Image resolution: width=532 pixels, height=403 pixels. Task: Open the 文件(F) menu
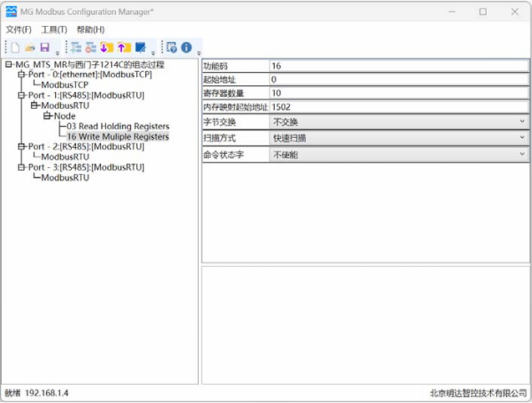click(18, 30)
